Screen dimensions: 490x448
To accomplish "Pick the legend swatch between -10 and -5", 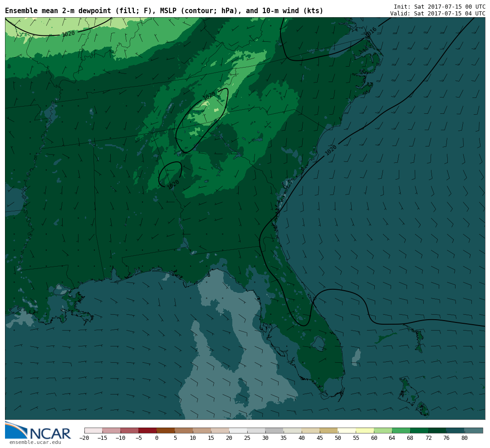I will click(x=130, y=430).
